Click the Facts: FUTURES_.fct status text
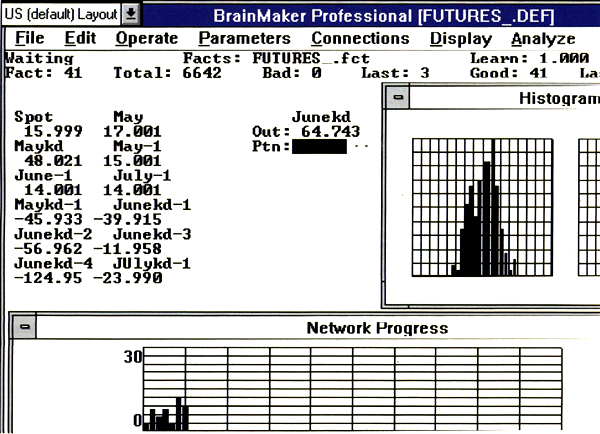The width and height of the screenshot is (600, 434). tap(276, 58)
